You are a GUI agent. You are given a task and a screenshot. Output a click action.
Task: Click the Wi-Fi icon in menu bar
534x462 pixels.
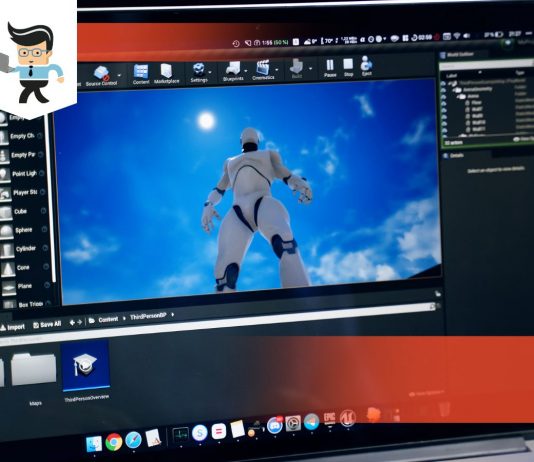(x=457, y=36)
